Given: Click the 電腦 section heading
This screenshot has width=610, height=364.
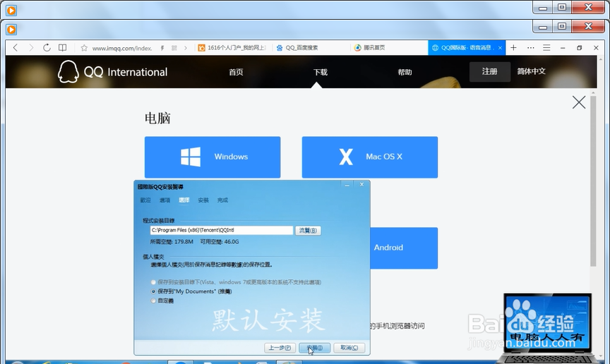Looking at the screenshot, I should (157, 119).
